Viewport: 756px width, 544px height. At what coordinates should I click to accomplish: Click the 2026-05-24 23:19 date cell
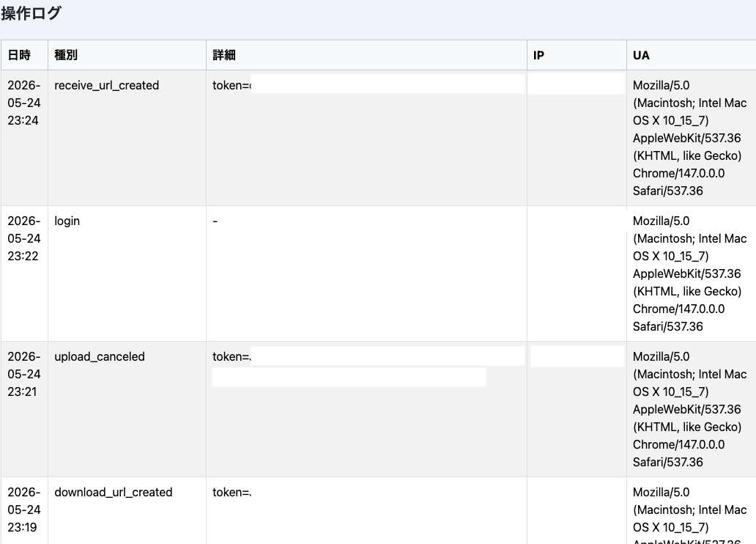pyautogui.click(x=24, y=510)
